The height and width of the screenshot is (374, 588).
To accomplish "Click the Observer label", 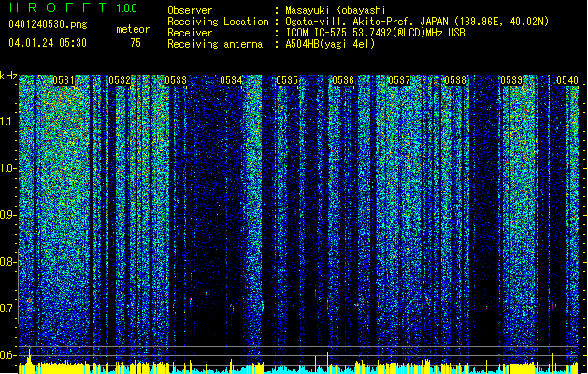I will tap(190, 10).
